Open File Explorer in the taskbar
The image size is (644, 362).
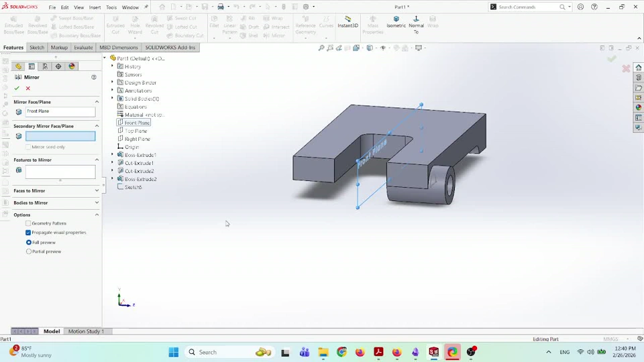tap(323, 352)
